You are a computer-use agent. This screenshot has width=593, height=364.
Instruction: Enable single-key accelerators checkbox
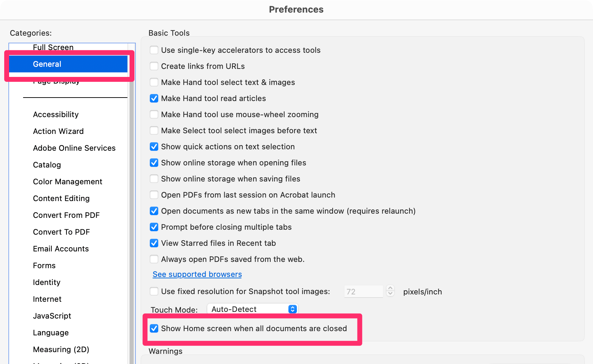point(154,50)
